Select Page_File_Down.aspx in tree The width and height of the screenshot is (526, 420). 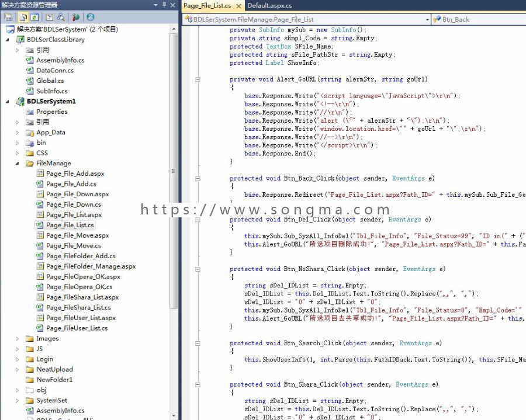tap(77, 194)
